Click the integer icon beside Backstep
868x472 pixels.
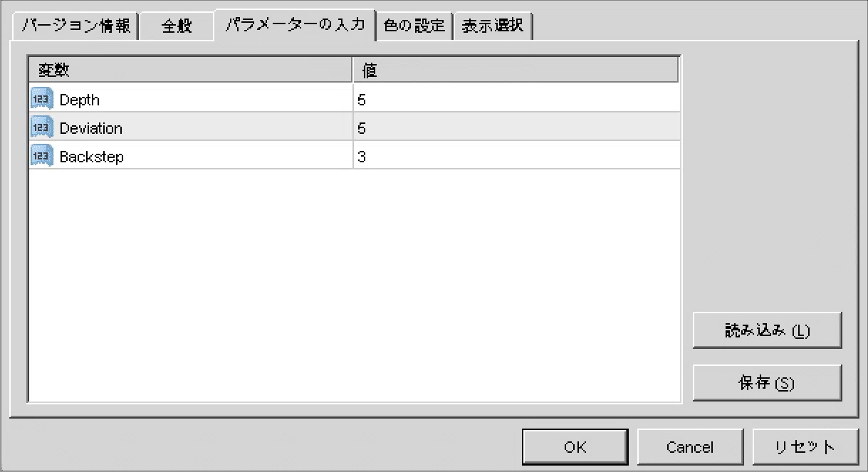click(x=41, y=157)
